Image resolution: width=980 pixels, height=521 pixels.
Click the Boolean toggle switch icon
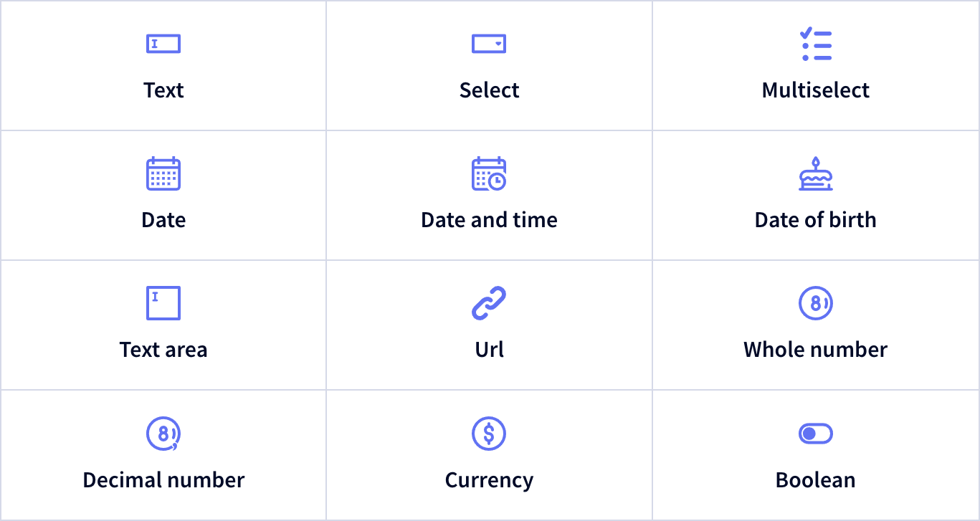pyautogui.click(x=816, y=434)
